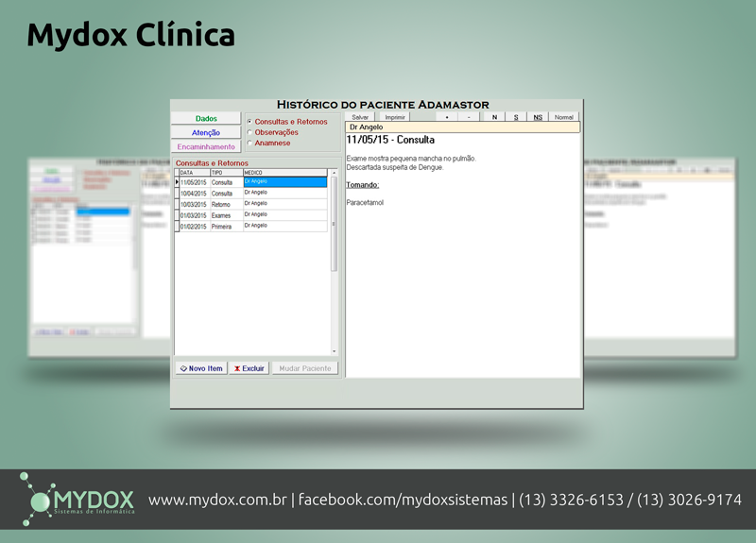Click the Dr Angelo doctor name field
Screen dimensions: 756x543
[x=461, y=127]
